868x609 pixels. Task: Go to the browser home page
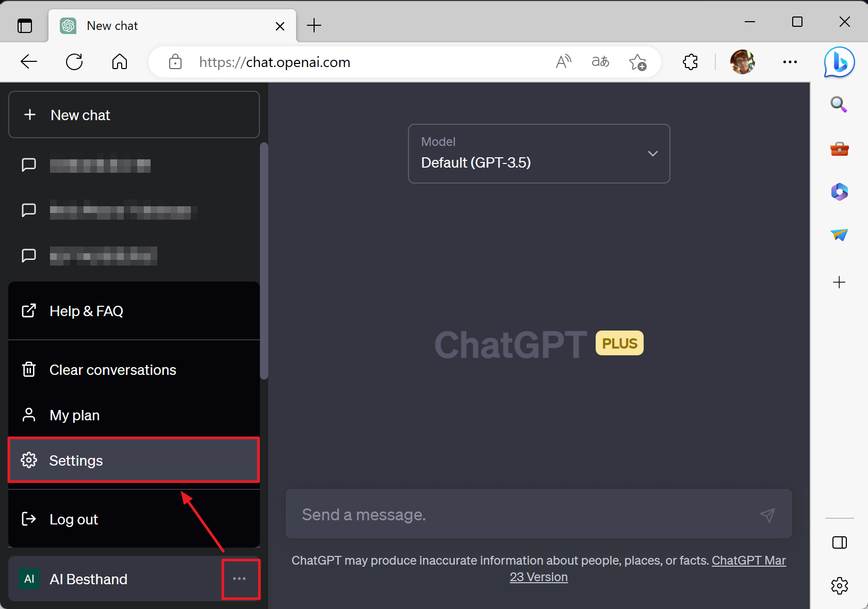(120, 62)
